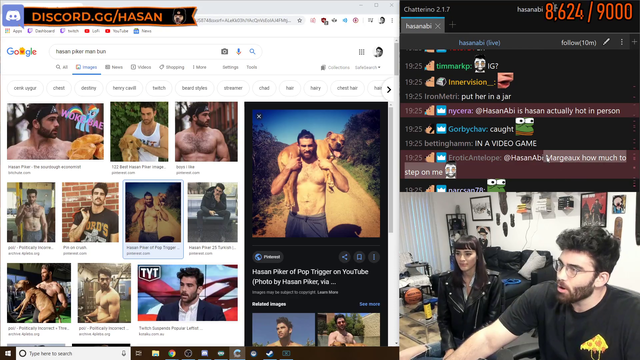Bookmark page with the star icon
Viewport: 640px width, 360px height.
300,20
